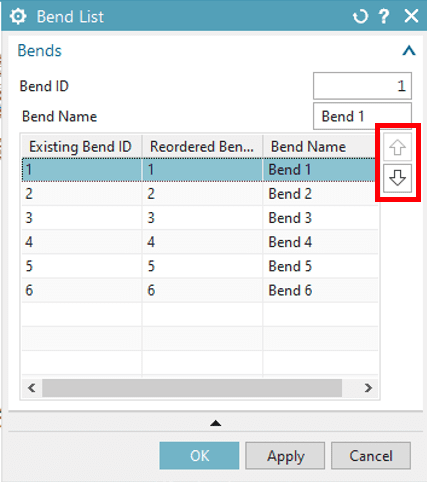427x482 pixels.
Task: Collapse the Bends section chevron
Action: [x=409, y=51]
